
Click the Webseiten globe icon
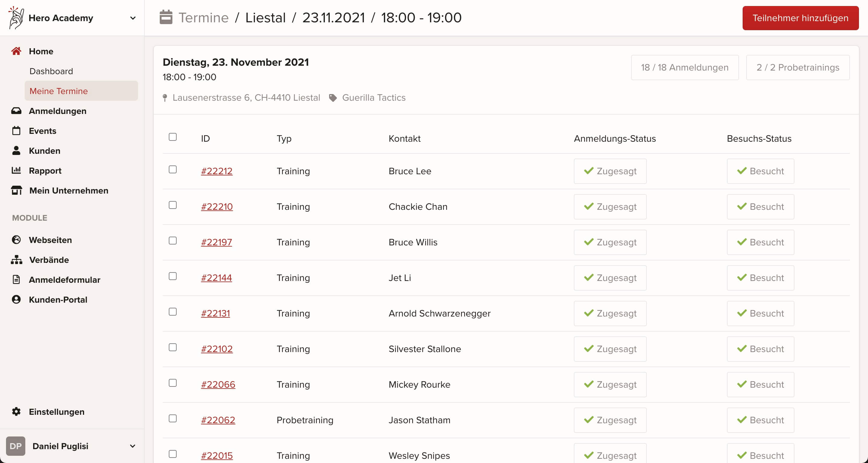(16, 240)
